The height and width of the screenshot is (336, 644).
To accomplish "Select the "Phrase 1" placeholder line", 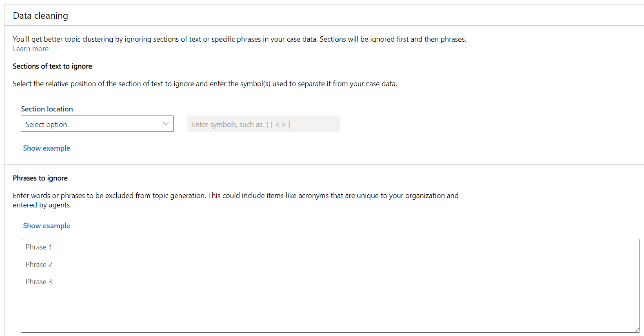I will point(39,247).
